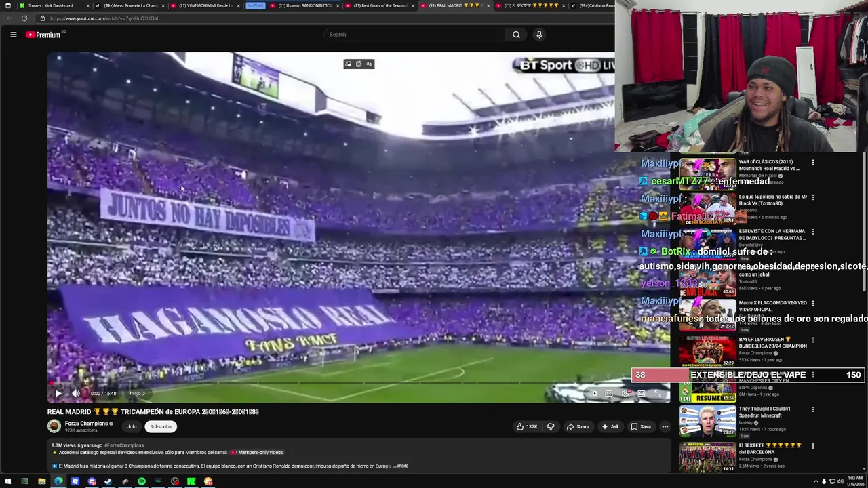The height and width of the screenshot is (488, 868).
Task: Share the Real Madrid video
Action: point(578,426)
